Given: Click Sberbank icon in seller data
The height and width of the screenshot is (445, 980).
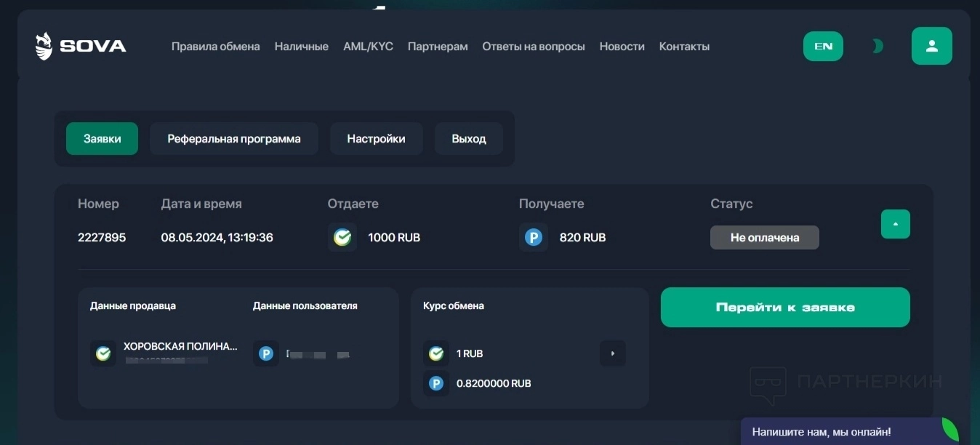Looking at the screenshot, I should point(103,353).
